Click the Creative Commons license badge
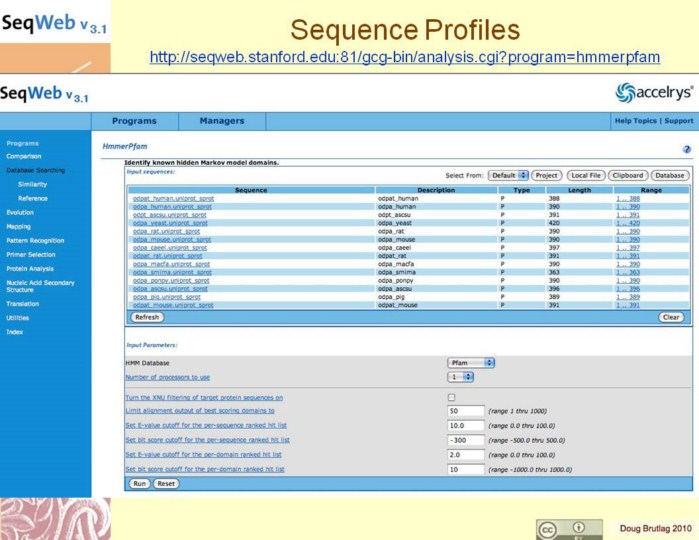Viewport: 699px width, 540px height. pos(569,528)
